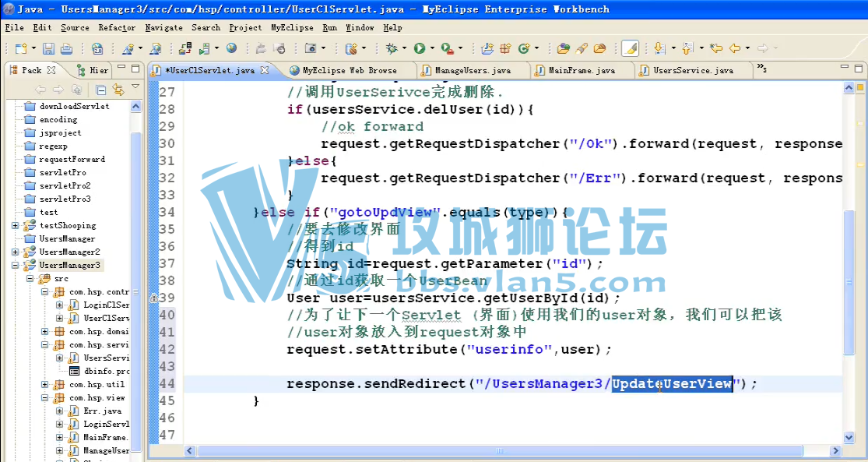This screenshot has height=462, width=868.
Task: Open the Refactor menu
Action: click(x=117, y=27)
